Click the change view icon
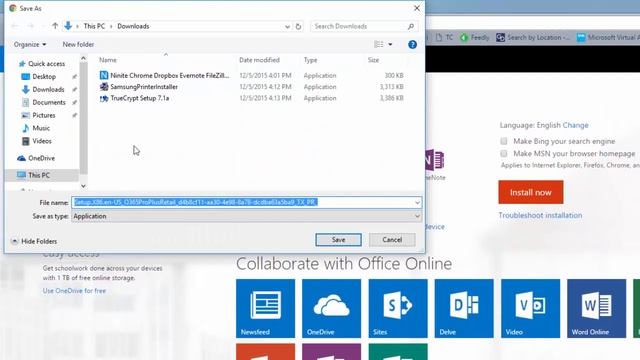The height and width of the screenshot is (360, 640). (x=379, y=44)
